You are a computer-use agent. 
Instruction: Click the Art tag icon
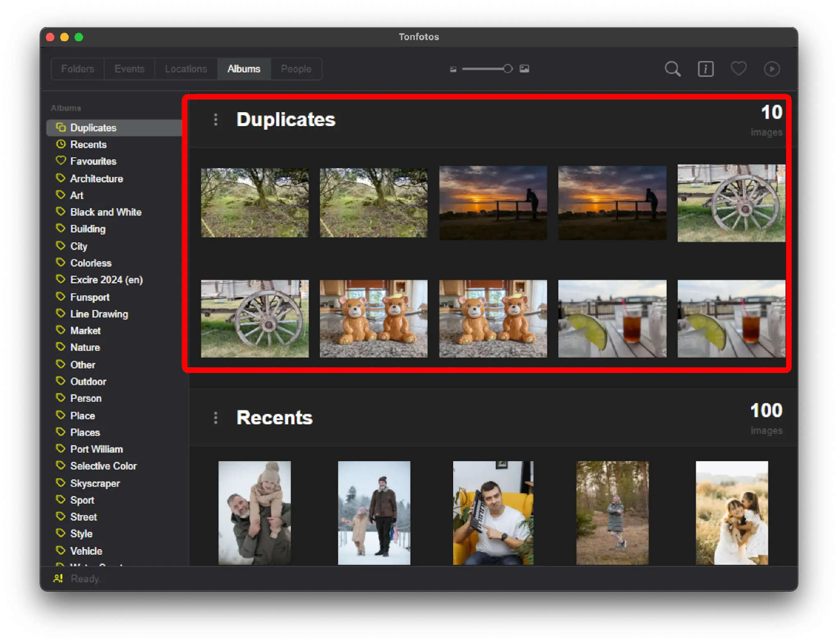click(61, 195)
